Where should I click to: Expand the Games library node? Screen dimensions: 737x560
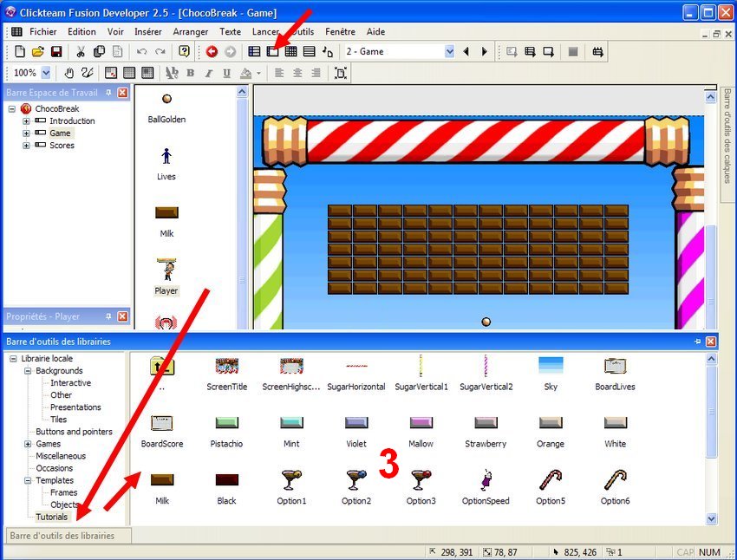[28, 444]
